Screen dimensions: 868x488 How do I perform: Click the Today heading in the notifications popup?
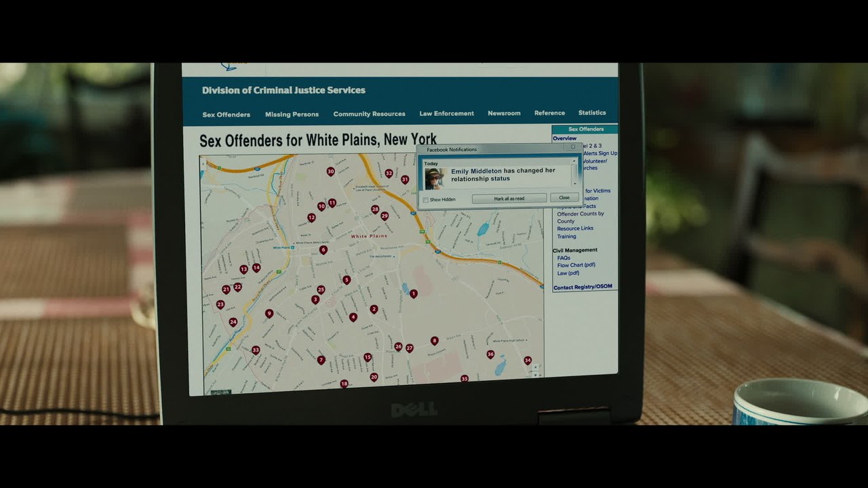point(431,163)
